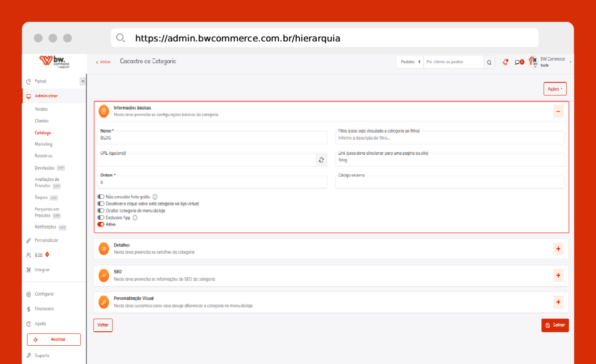Click the bottom Voltar button

(x=103, y=325)
